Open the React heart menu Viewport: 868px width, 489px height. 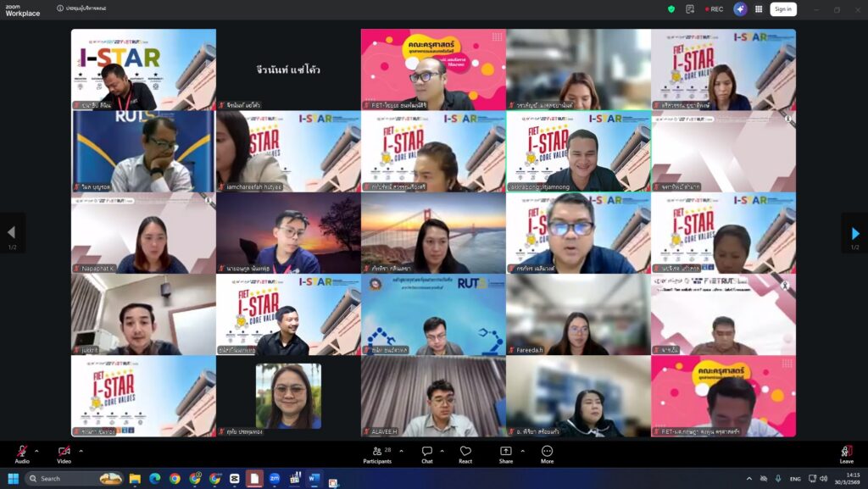[465, 454]
